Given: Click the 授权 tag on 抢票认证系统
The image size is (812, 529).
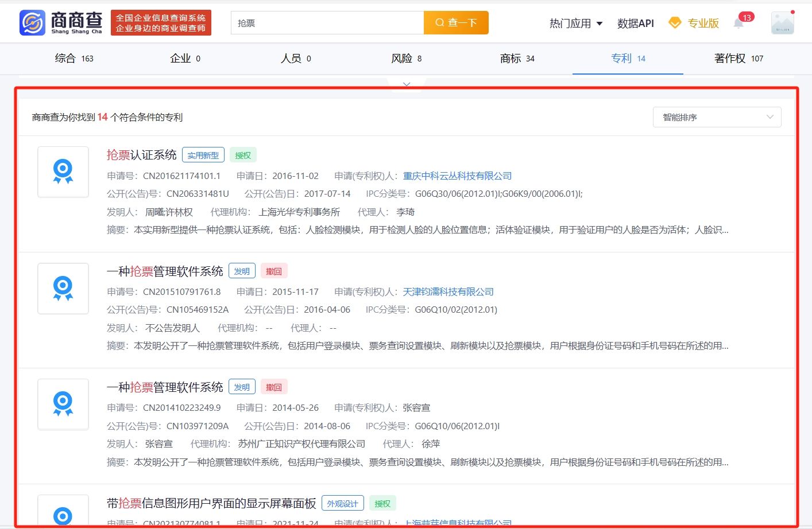Looking at the screenshot, I should pos(243,155).
